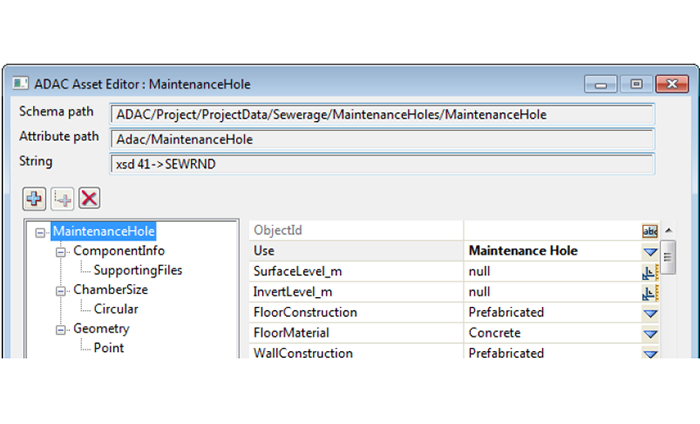Screen dimensions: 700x424
Task: Select the Circular tree item
Action: pos(116,309)
